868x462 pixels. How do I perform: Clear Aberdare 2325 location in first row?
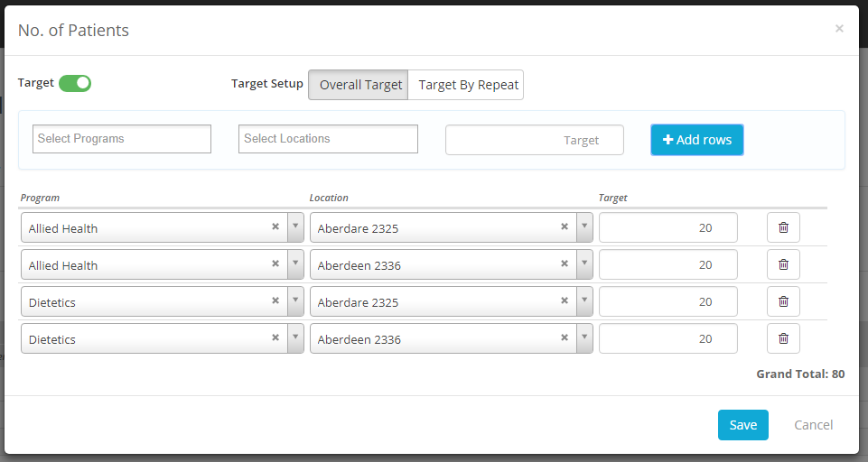coord(565,227)
